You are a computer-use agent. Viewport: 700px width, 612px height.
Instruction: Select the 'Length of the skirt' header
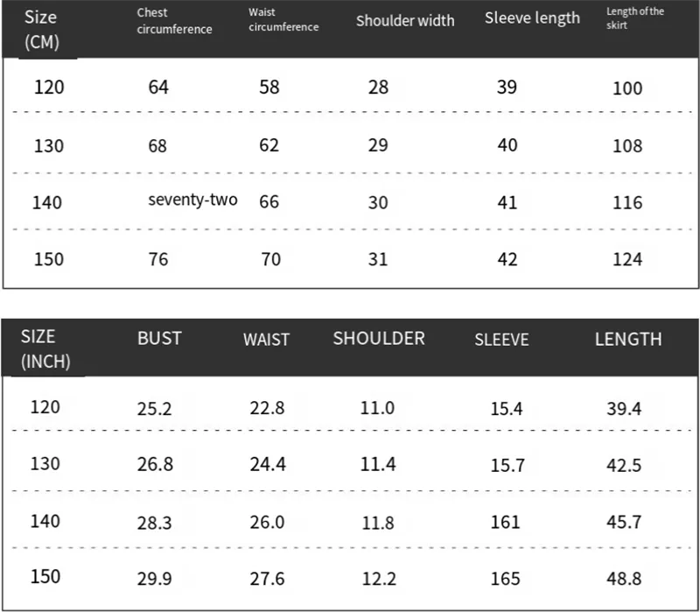click(x=635, y=18)
